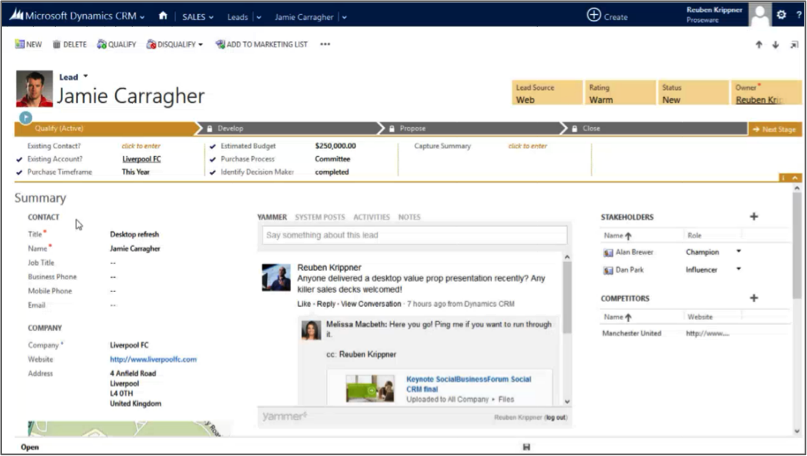
Task: Go to next record with down arrow
Action: 776,45
